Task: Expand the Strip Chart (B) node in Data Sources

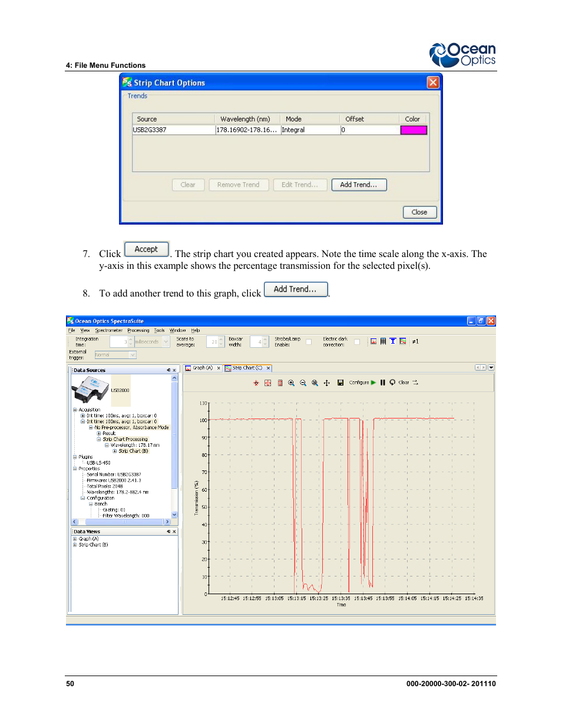Action: (115, 451)
